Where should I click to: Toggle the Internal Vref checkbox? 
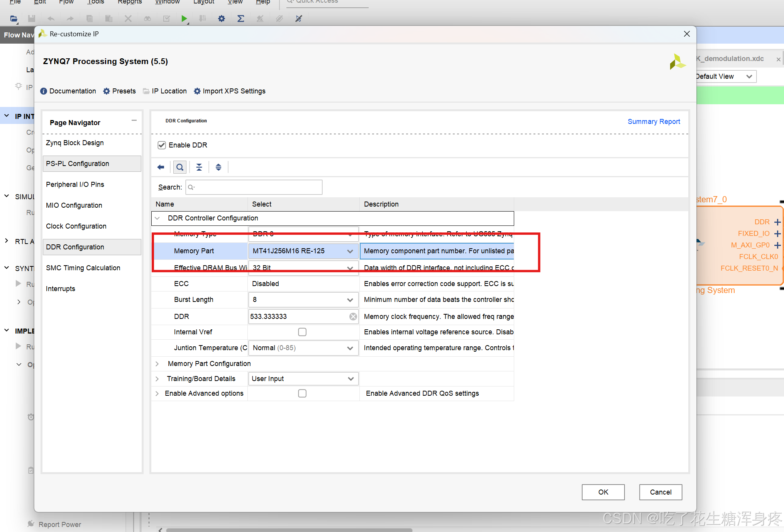pyautogui.click(x=302, y=332)
